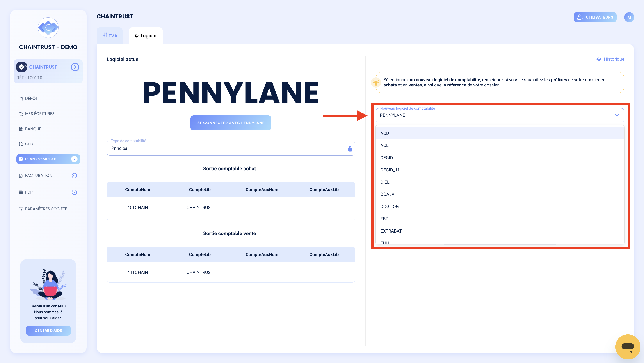Image resolution: width=644 pixels, height=363 pixels.
Task: Select CEGID from the software list
Action: pyautogui.click(x=500, y=158)
